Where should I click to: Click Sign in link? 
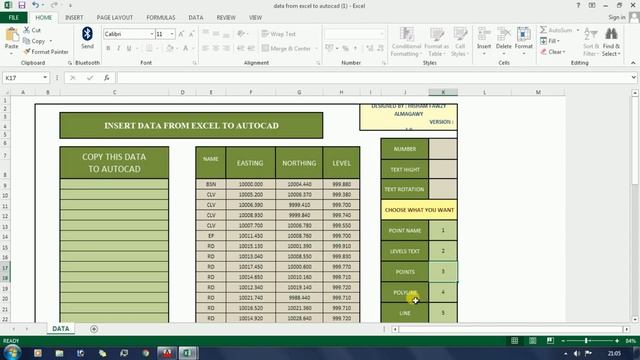point(617,17)
